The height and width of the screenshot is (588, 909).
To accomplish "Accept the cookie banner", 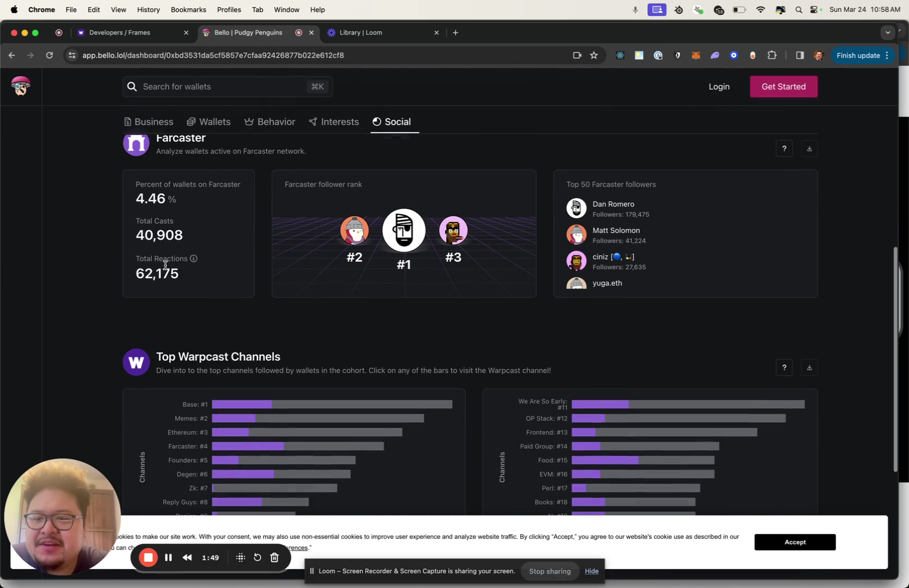I will (795, 542).
